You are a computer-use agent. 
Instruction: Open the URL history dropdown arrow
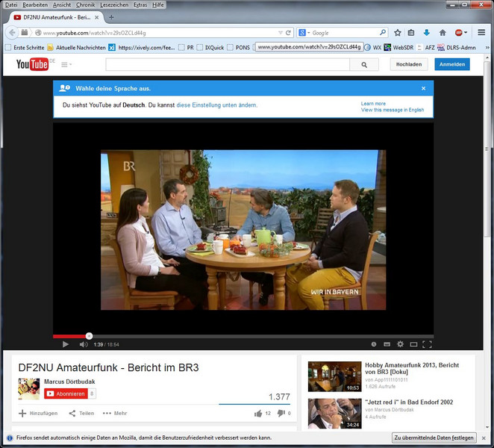point(281,33)
